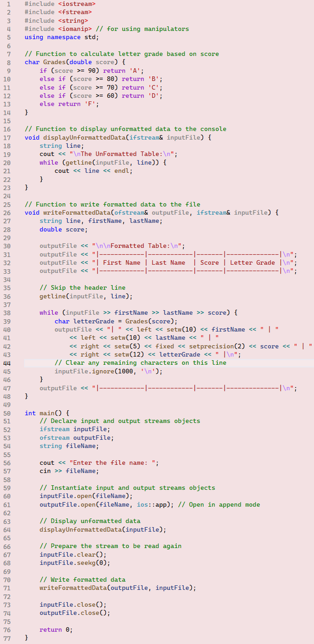314x644 pixels.
Task: Click comment 'Declare input and output streams objects'
Action: point(120,421)
